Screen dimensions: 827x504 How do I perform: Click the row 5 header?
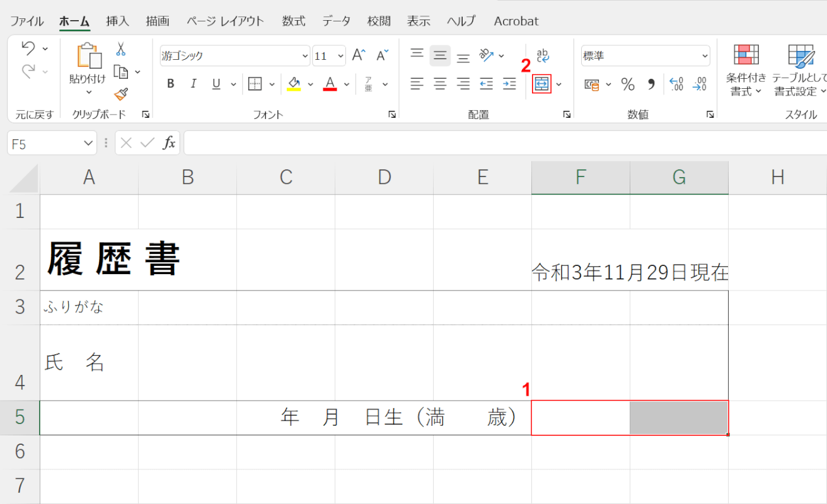click(x=20, y=417)
